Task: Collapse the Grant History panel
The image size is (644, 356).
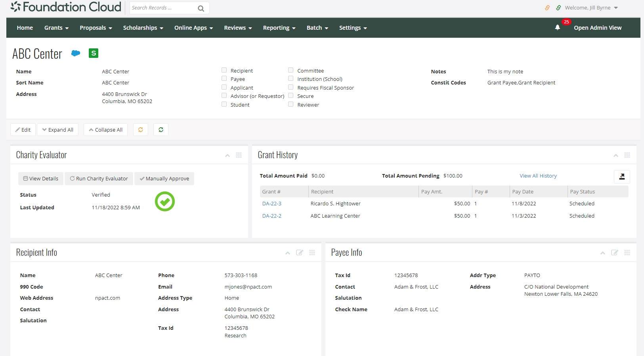Action: click(615, 155)
